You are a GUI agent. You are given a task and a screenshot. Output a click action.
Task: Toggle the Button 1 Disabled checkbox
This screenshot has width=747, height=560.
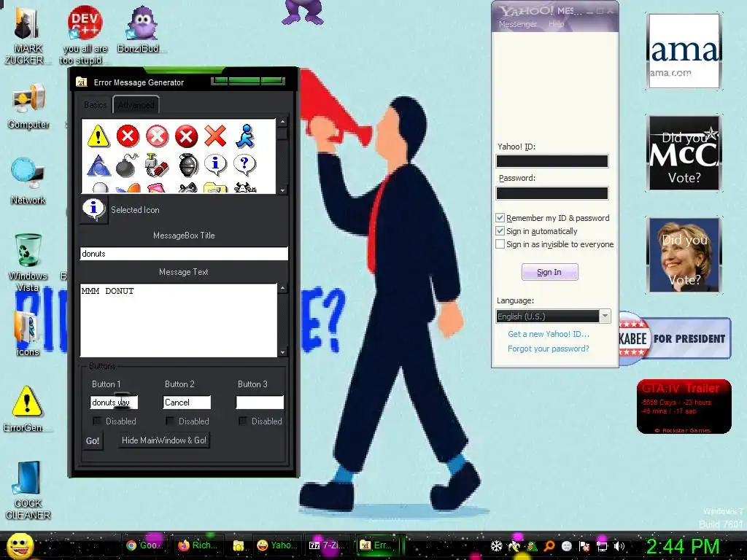point(97,421)
